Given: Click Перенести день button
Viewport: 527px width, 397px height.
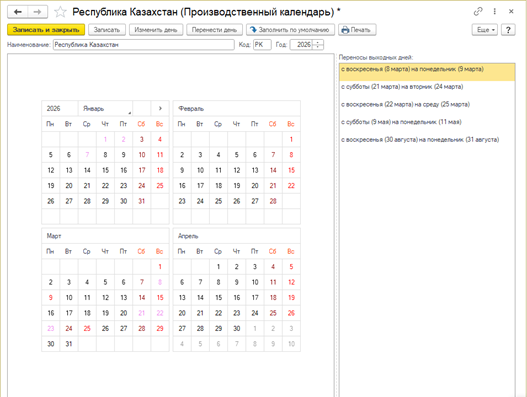Looking at the screenshot, I should [x=214, y=30].
